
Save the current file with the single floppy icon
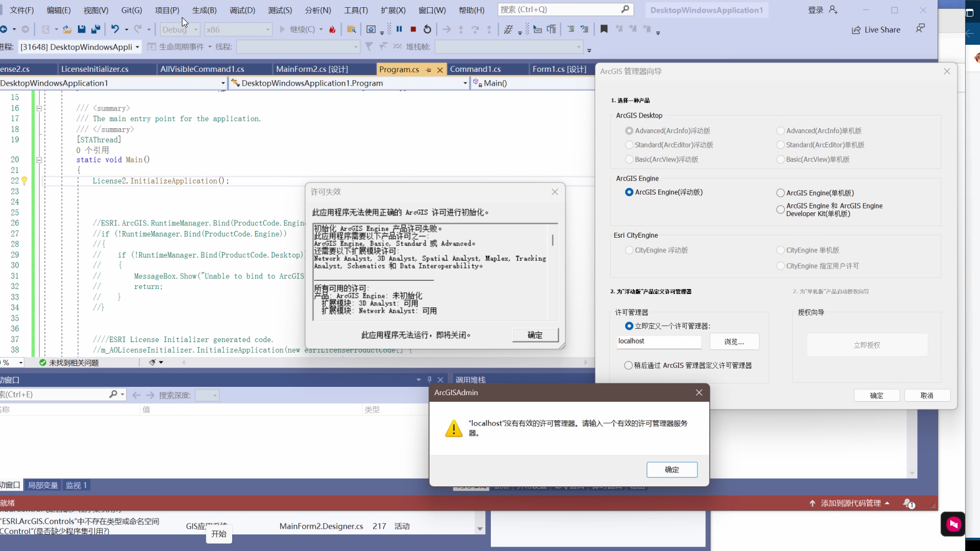81,29
